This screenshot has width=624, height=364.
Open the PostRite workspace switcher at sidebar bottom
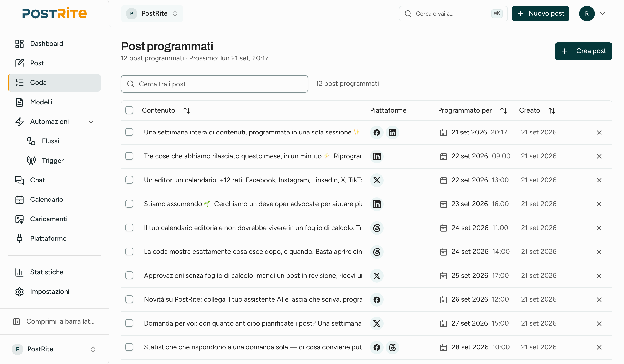click(x=54, y=349)
